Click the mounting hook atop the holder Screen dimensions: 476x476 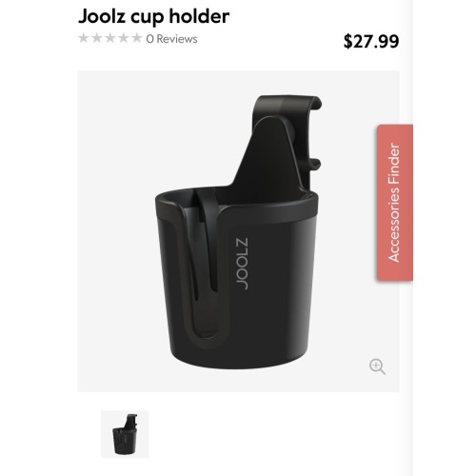288,107
